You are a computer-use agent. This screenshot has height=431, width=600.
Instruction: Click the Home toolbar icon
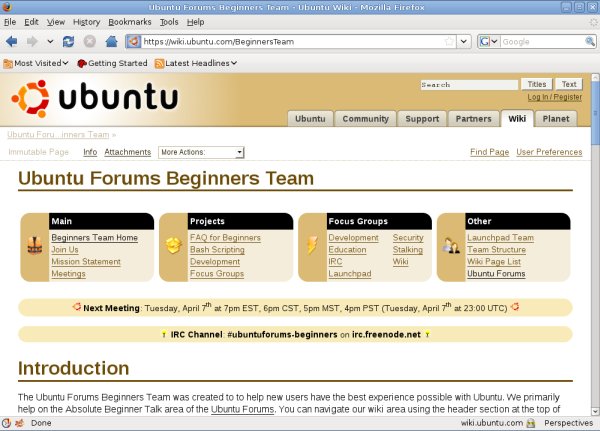click(110, 42)
